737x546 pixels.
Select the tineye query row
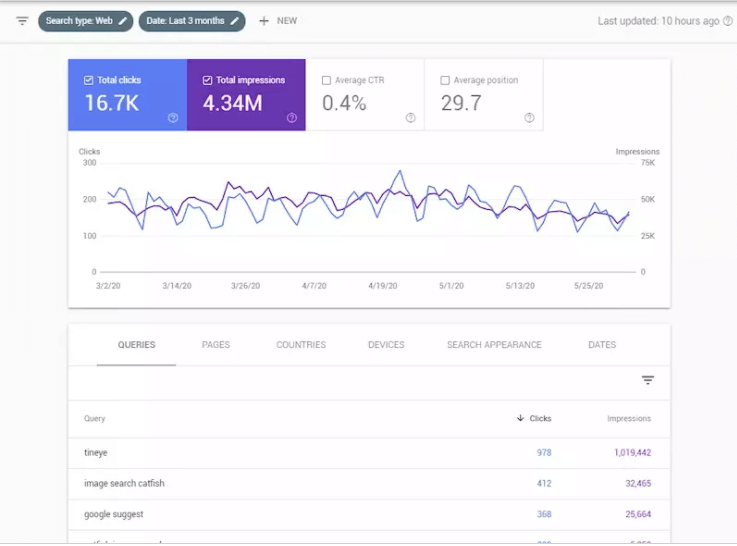[x=96, y=453]
